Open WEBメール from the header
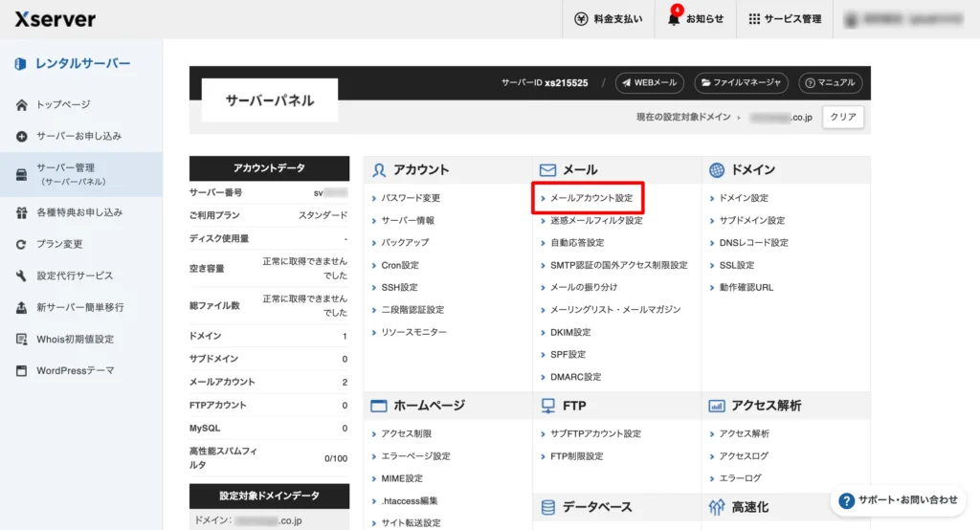This screenshot has width=980, height=530. [x=649, y=83]
